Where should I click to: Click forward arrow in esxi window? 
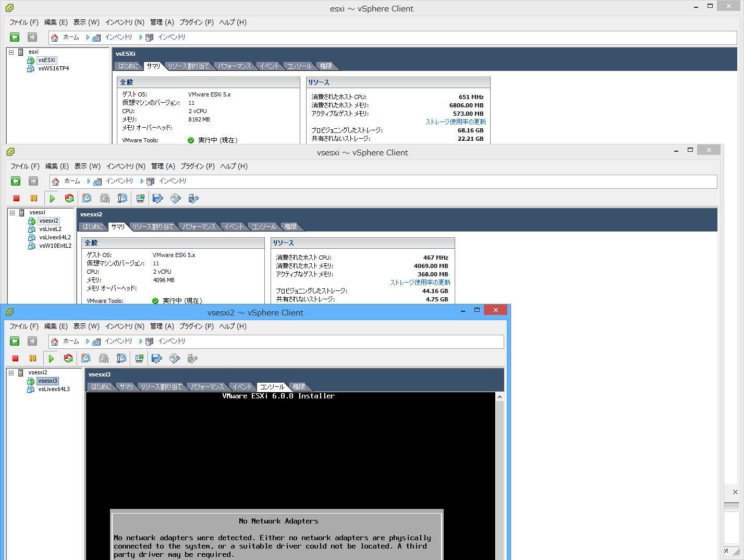coord(32,37)
